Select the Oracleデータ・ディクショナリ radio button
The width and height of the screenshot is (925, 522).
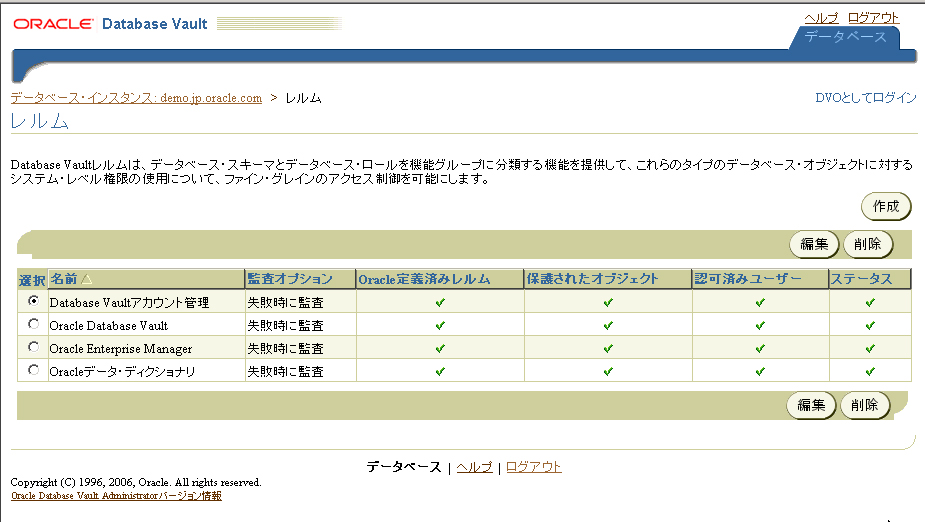[34, 370]
